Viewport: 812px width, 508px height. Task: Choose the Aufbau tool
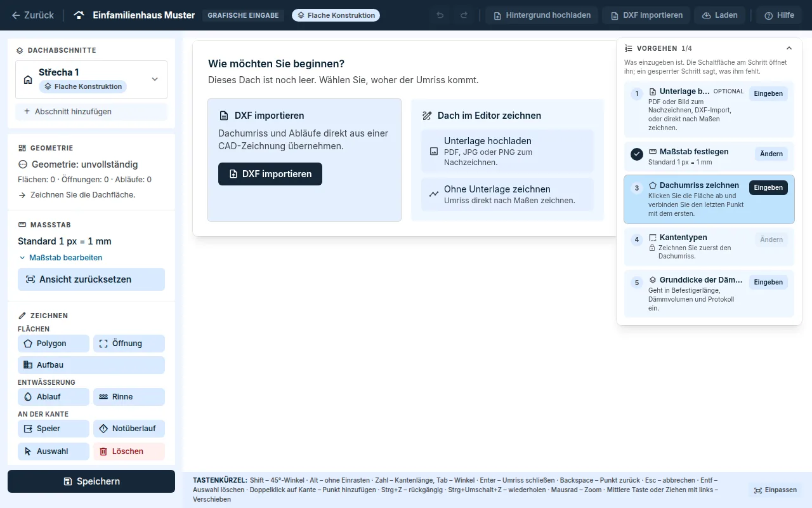tap(91, 365)
